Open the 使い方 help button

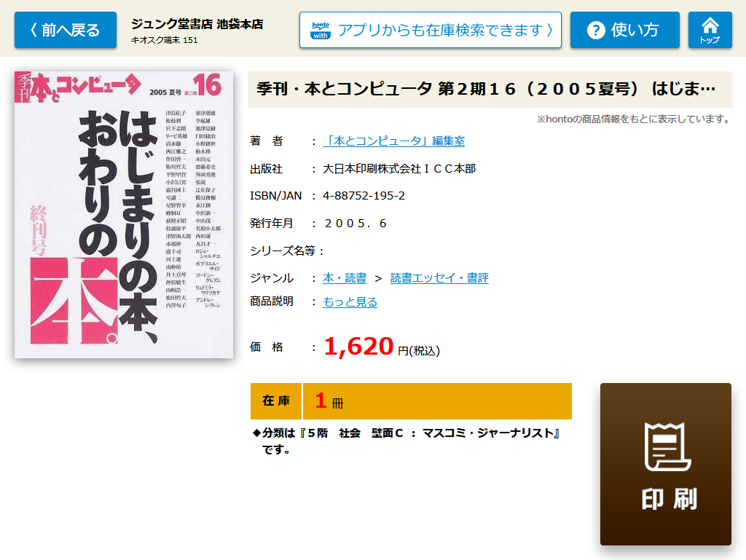coord(624,30)
